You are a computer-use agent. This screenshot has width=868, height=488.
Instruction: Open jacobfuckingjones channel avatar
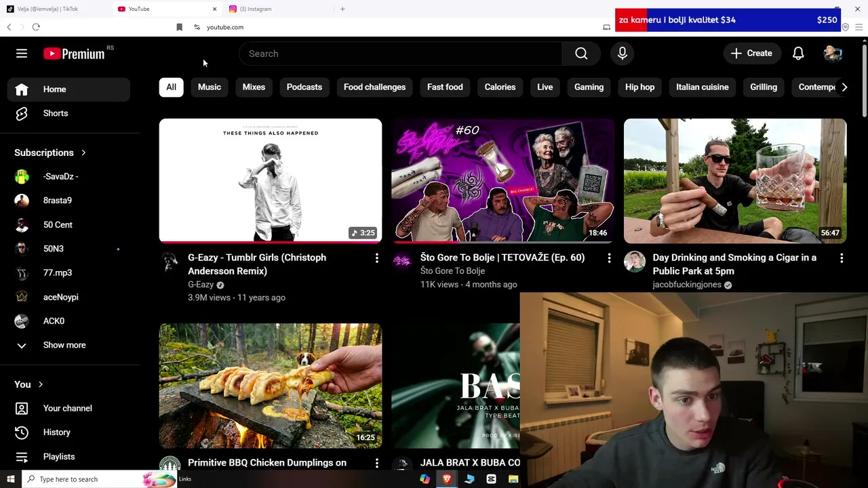[634, 261]
